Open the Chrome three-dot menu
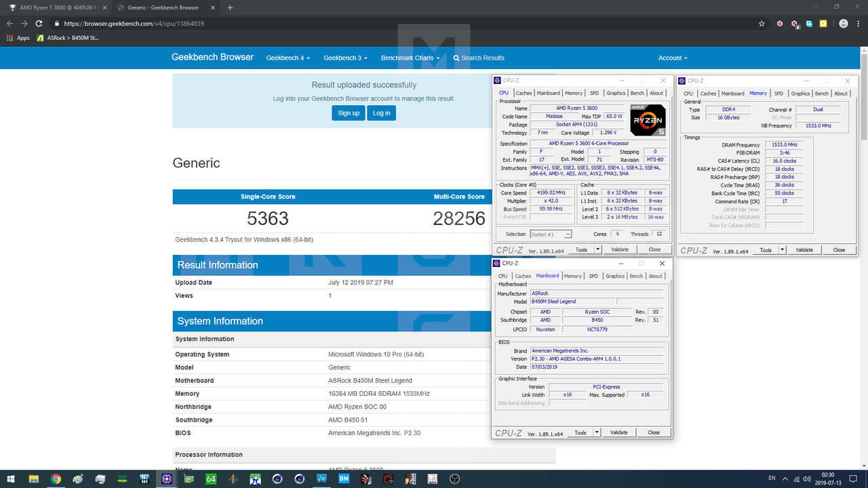Viewport: 868px width, 488px height. [859, 23]
